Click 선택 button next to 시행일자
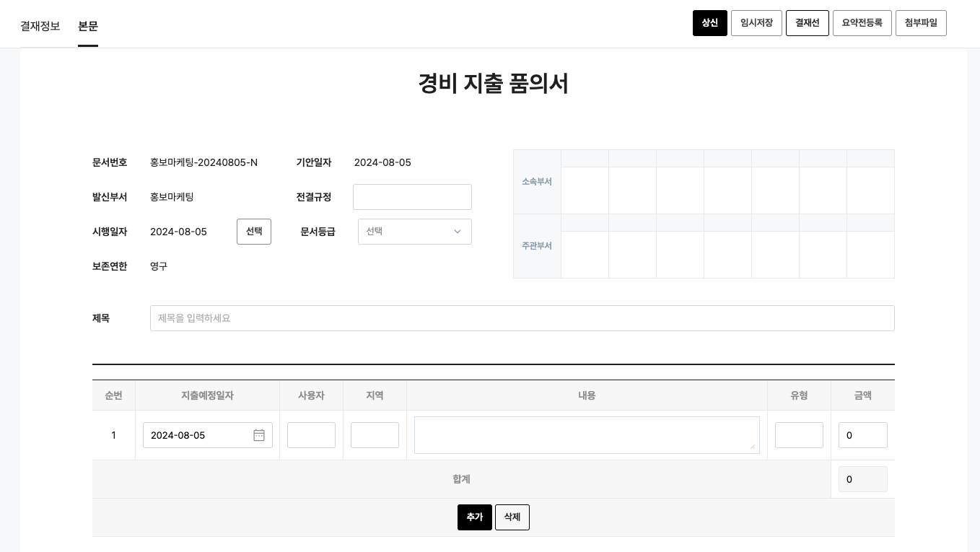980x552 pixels. (254, 232)
